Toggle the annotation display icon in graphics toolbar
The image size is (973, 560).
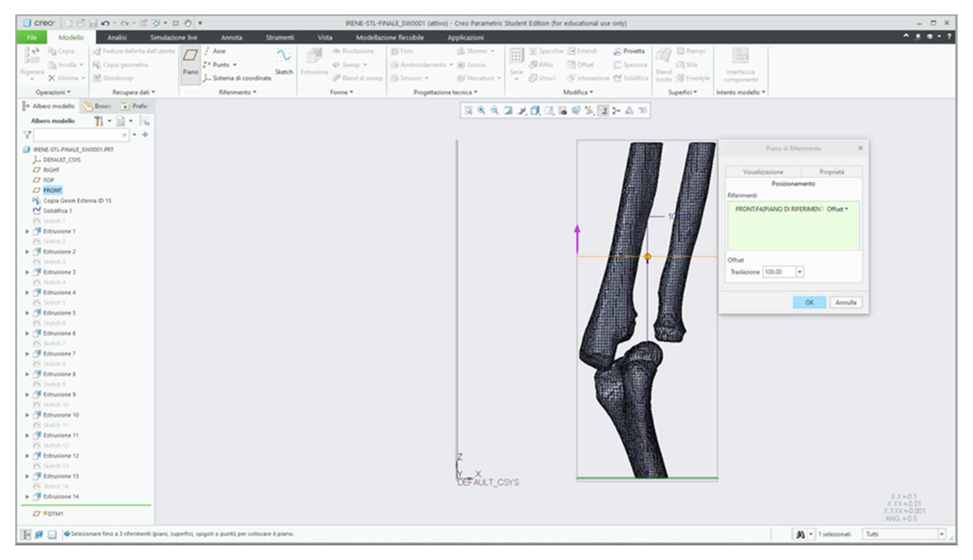pos(603,111)
